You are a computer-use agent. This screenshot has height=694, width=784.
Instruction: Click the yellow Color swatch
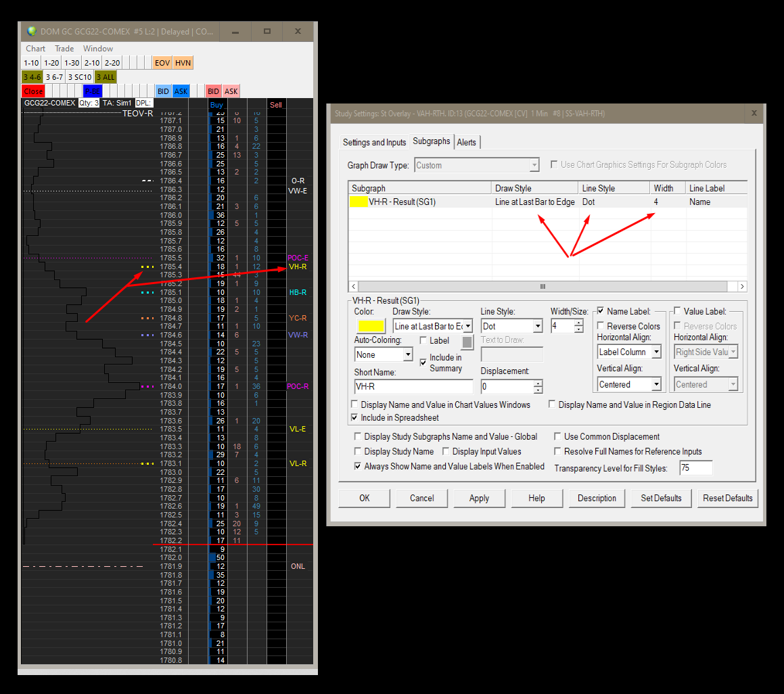coord(371,326)
